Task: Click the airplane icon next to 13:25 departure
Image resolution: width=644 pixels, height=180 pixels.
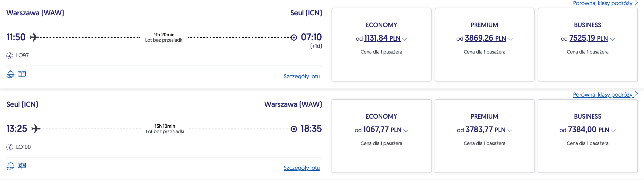Action: pyautogui.click(x=36, y=129)
